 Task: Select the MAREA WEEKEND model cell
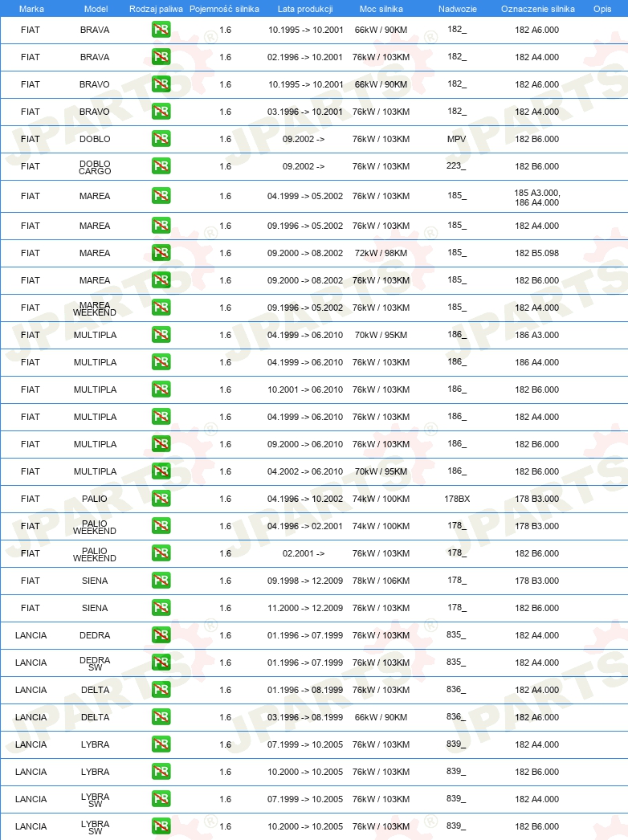95,308
